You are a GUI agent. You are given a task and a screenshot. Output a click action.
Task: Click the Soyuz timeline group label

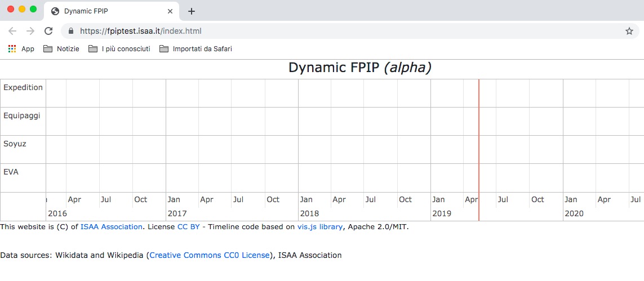(15, 144)
